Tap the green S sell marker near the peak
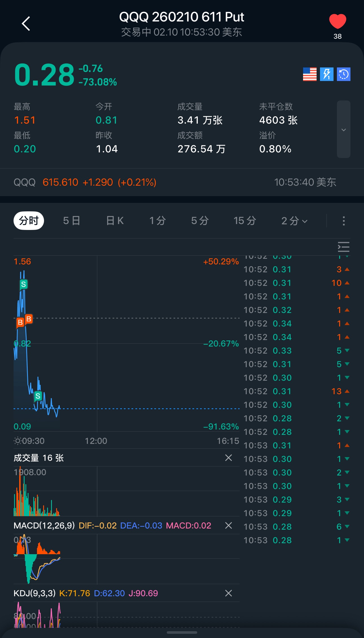This screenshot has width=364, height=638. [23, 284]
